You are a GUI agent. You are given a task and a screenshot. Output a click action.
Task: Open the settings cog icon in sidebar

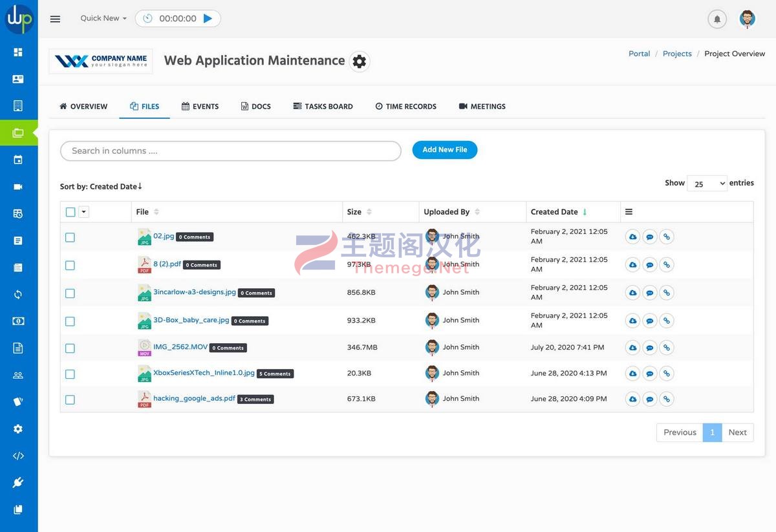[18, 429]
